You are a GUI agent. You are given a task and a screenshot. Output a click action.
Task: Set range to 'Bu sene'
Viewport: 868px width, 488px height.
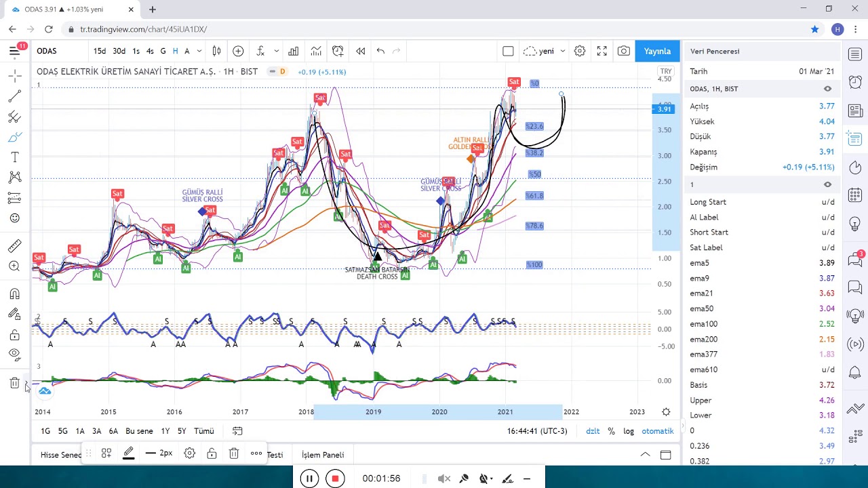click(139, 431)
